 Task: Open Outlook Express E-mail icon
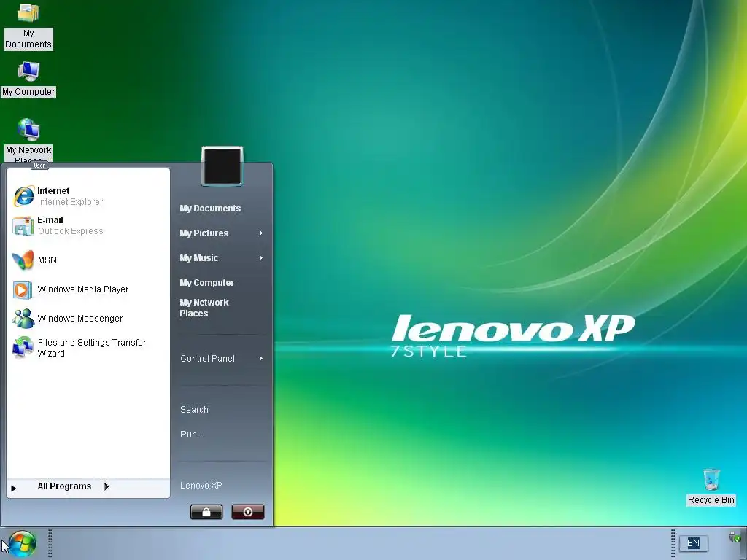click(23, 225)
